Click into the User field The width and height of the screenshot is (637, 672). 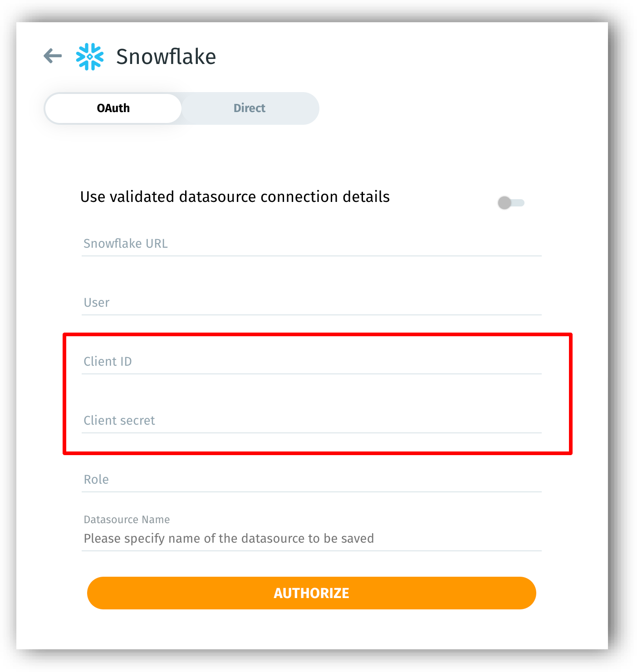pyautogui.click(x=311, y=303)
